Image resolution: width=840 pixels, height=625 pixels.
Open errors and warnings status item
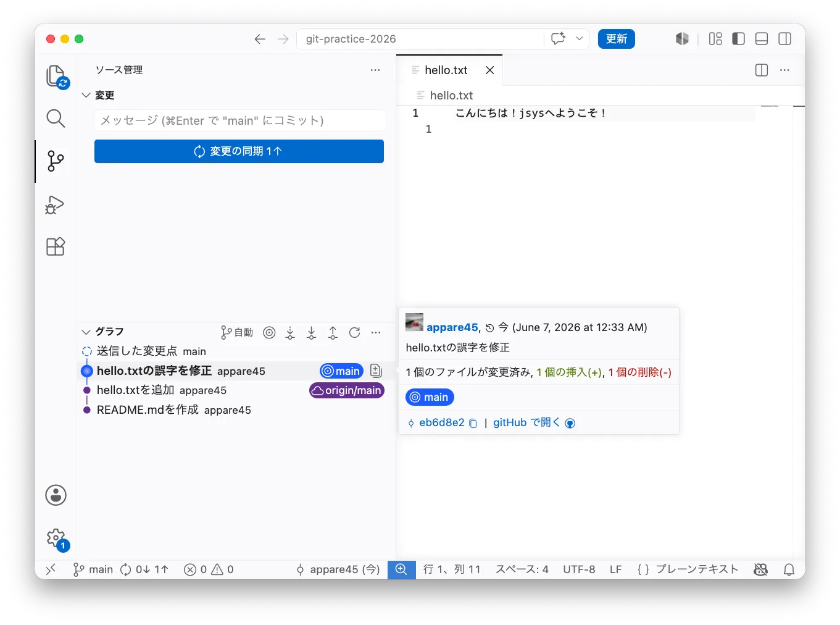click(x=209, y=569)
